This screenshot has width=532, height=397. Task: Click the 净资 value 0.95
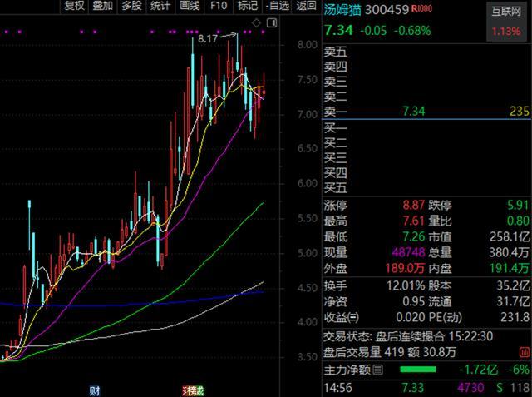coord(414,301)
